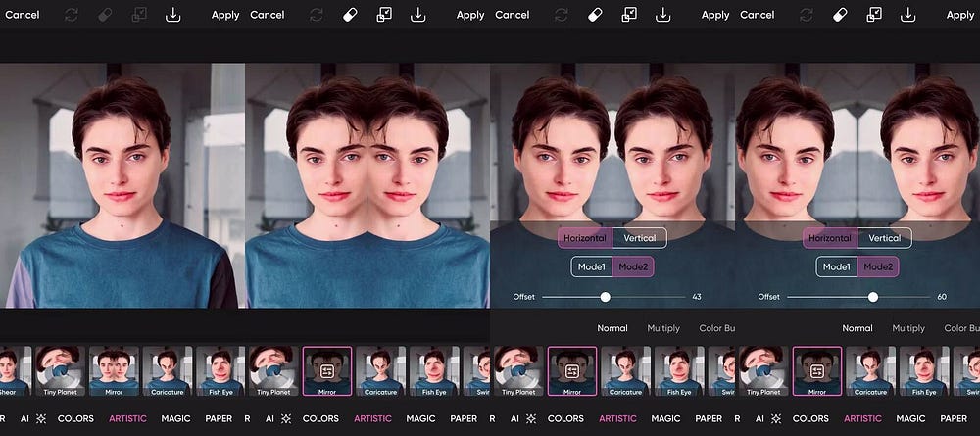The image size is (980, 436).
Task: Switch to COLORS tab in the fourth panel
Action: pos(810,418)
